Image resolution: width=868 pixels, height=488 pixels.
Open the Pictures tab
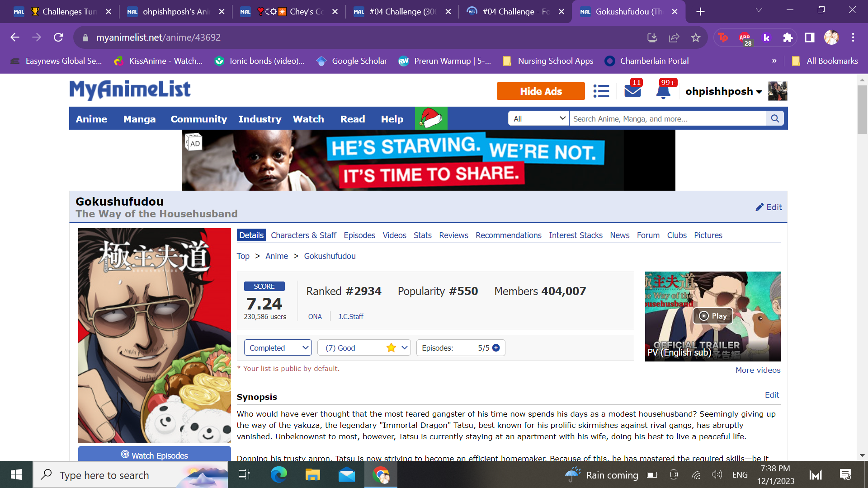(708, 235)
